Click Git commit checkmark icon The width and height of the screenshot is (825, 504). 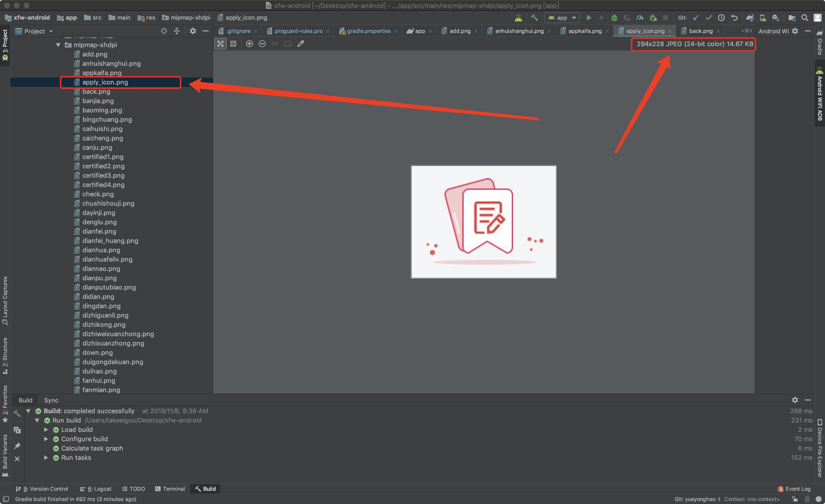click(709, 18)
